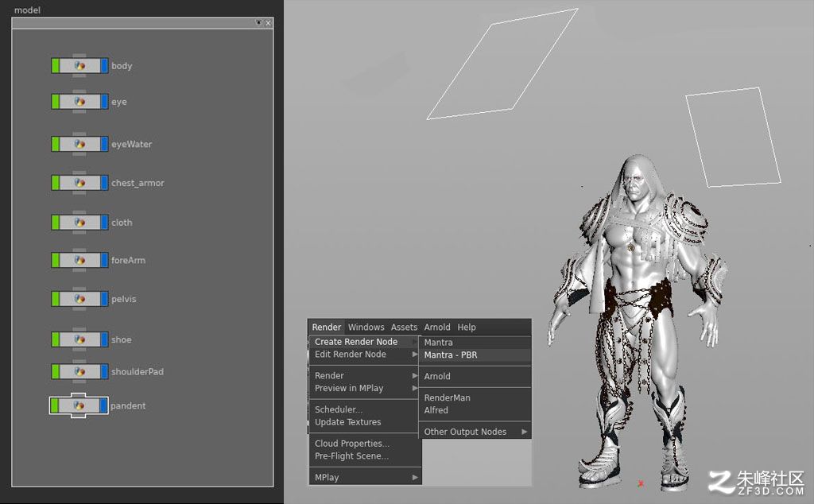Toggle the blue flag on the foreArm node
The width and height of the screenshot is (814, 504).
pyautogui.click(x=104, y=260)
